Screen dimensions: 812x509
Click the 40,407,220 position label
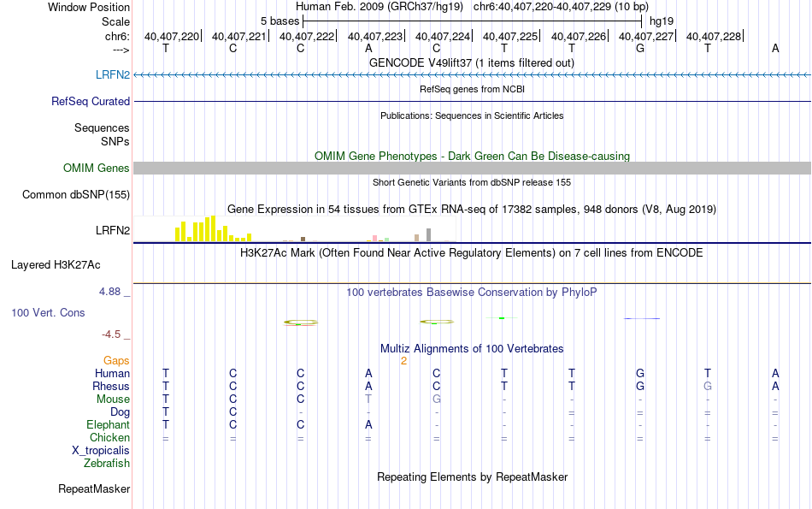172,36
